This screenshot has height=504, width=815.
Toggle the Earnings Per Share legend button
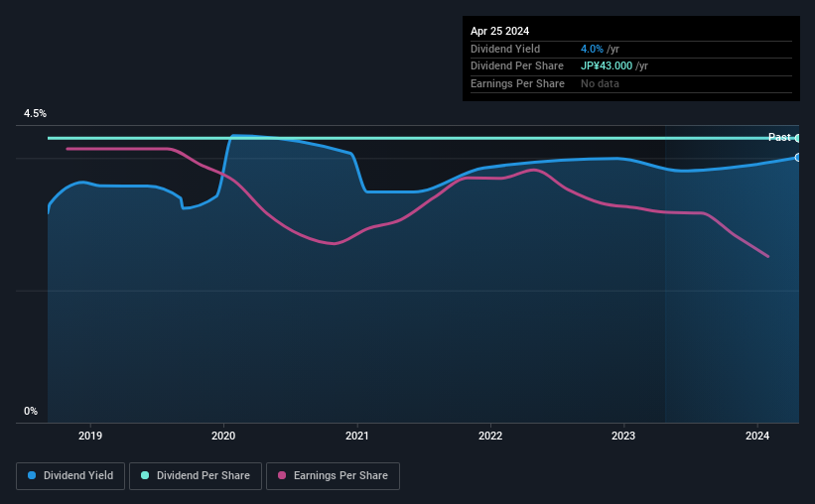(x=333, y=476)
